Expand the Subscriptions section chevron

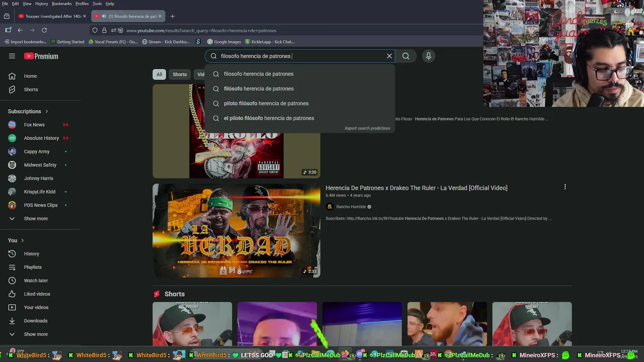(x=47, y=111)
